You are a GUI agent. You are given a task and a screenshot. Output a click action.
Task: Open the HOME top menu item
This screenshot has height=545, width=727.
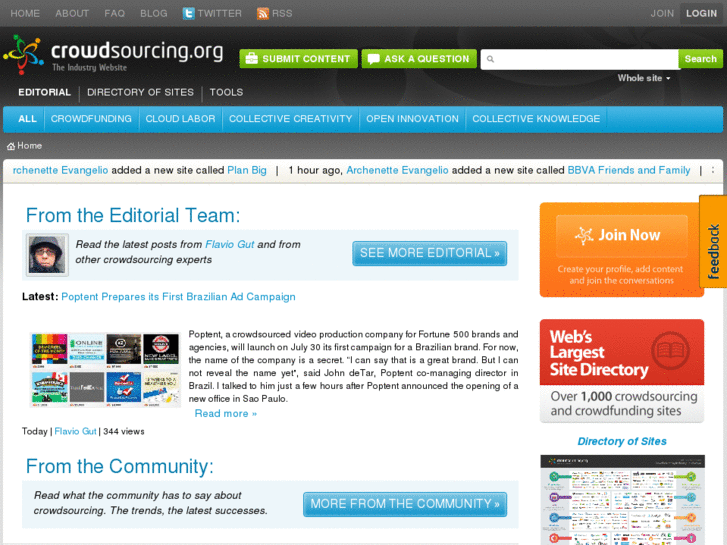(x=25, y=13)
